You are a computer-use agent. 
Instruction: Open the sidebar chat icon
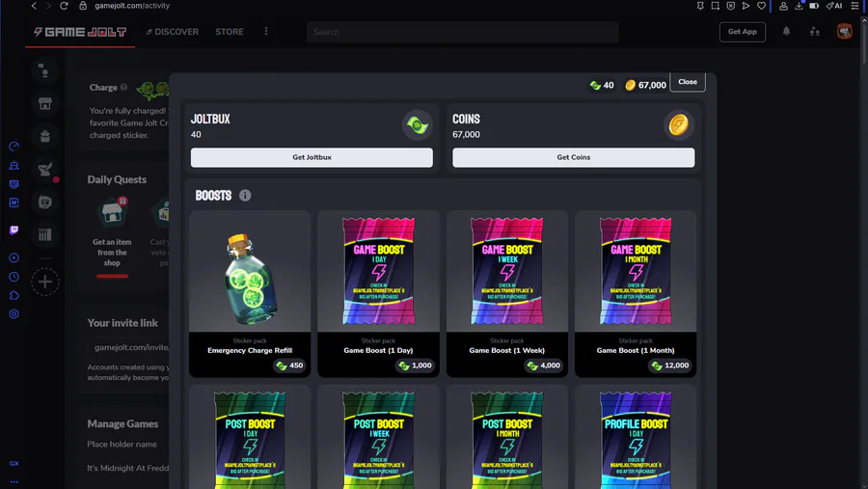44,203
